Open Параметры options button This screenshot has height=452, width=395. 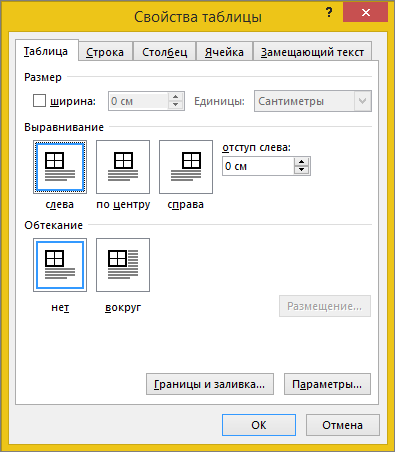click(x=327, y=384)
